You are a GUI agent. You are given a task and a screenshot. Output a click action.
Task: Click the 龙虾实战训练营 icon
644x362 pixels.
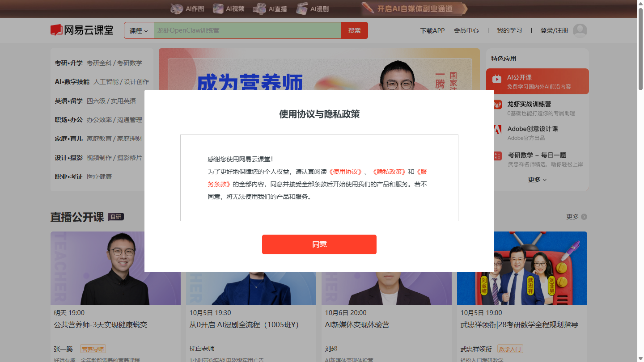[x=498, y=104]
